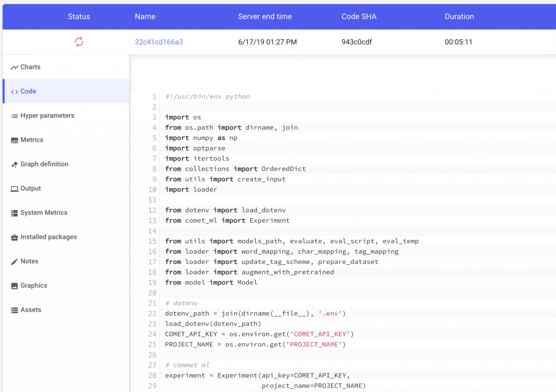Click the '#!/usr/bin/env python' shebang line
This screenshot has height=392, width=556.
click(207, 97)
